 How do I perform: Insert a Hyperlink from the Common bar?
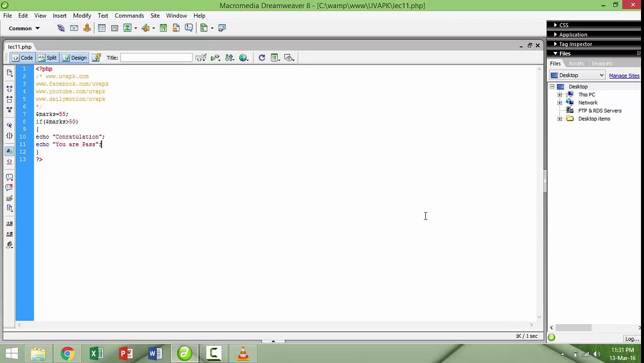61,28
